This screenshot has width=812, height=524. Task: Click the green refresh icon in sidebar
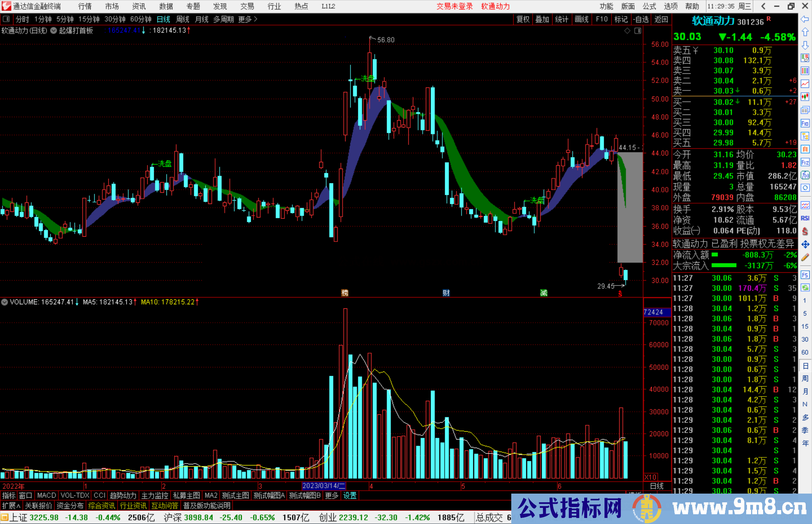click(805, 288)
